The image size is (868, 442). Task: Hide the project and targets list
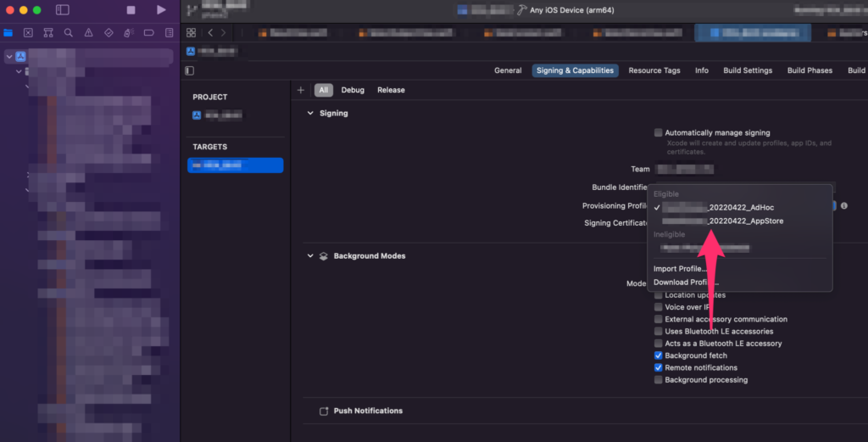pos(189,70)
